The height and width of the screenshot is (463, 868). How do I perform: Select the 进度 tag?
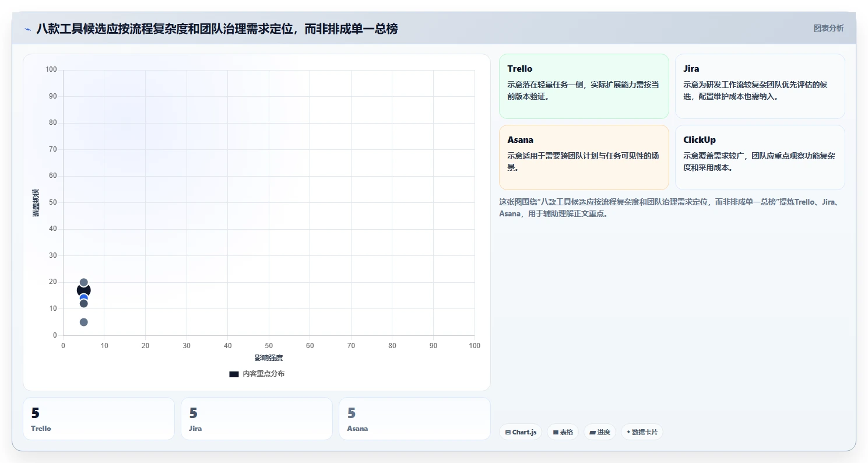coord(600,432)
